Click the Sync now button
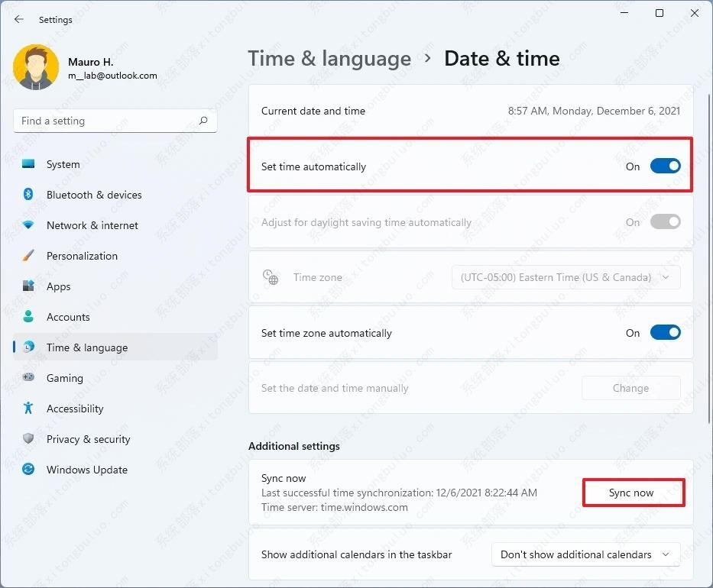 pos(631,493)
